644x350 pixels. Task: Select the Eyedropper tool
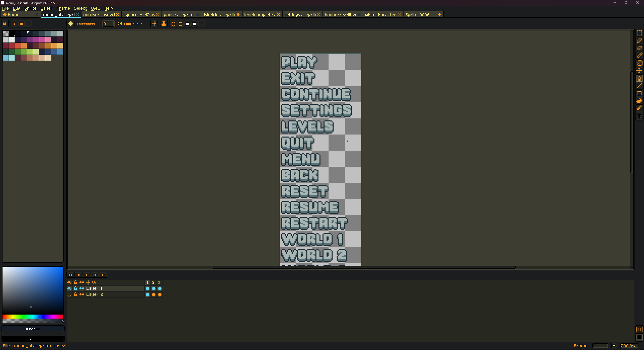(639, 56)
